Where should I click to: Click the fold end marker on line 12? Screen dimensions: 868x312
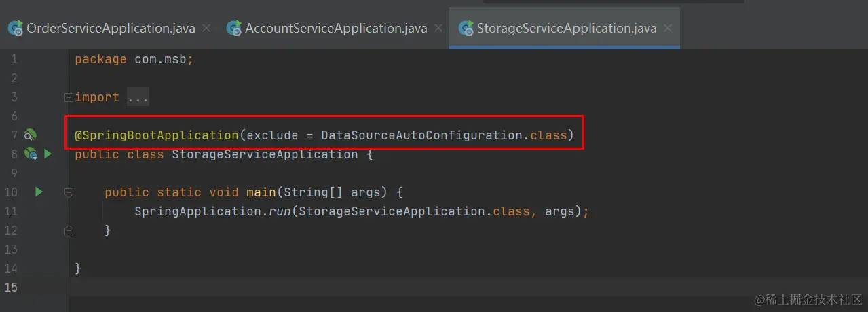point(69,230)
